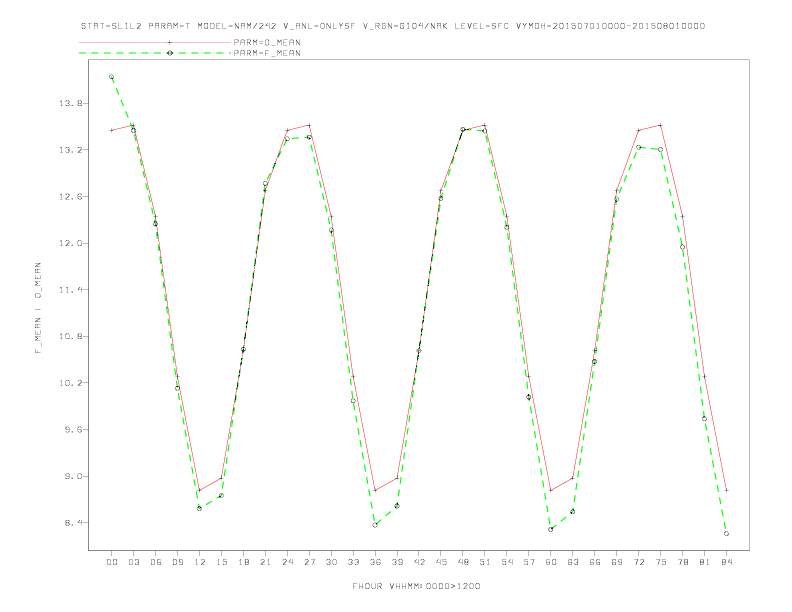Viewport: 792px width, 612px height.
Task: Select the y-axis tick label 12.6
Action: point(70,196)
